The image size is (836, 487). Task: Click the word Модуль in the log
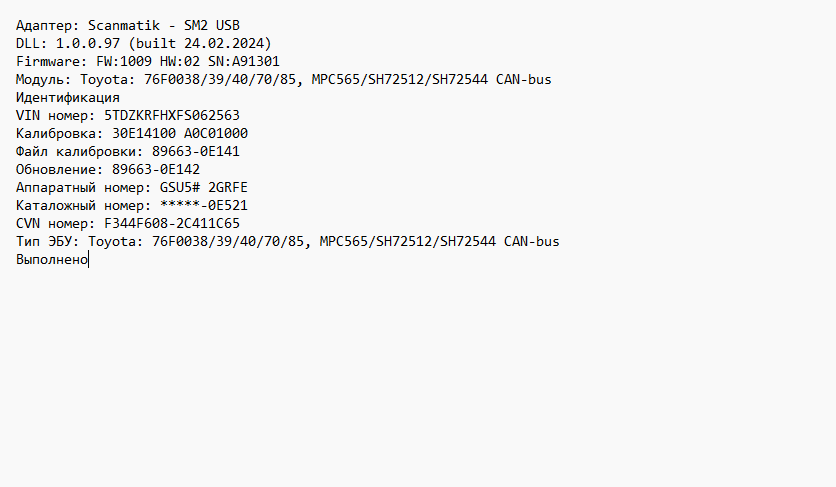[x=40, y=79]
